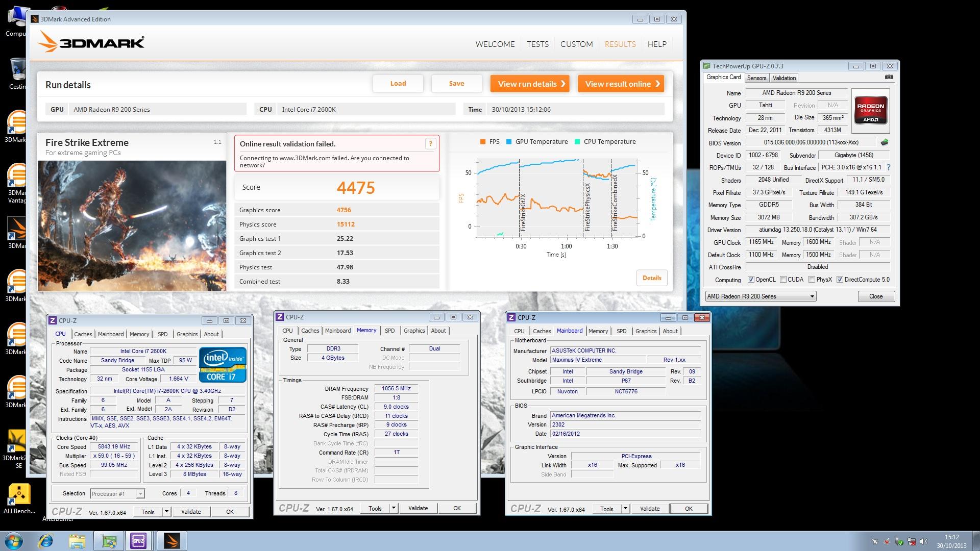Image resolution: width=980 pixels, height=551 pixels.
Task: Select the Recycle Bin desktop icon
Action: [x=17, y=73]
